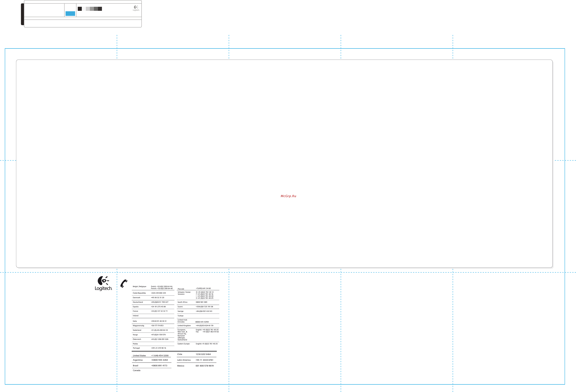Click the 'Türkiye' country label

coord(180,316)
